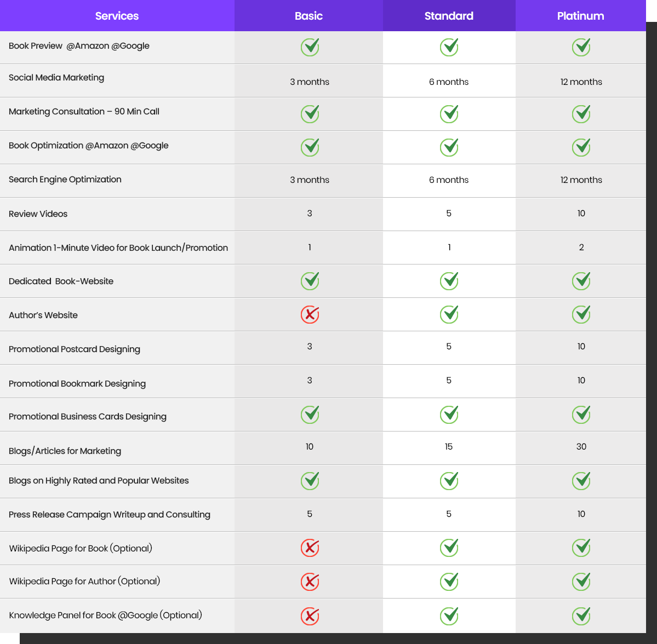This screenshot has width=657, height=644.
Task: Click the 12 months Platinum SEO cell
Action: pos(581,180)
